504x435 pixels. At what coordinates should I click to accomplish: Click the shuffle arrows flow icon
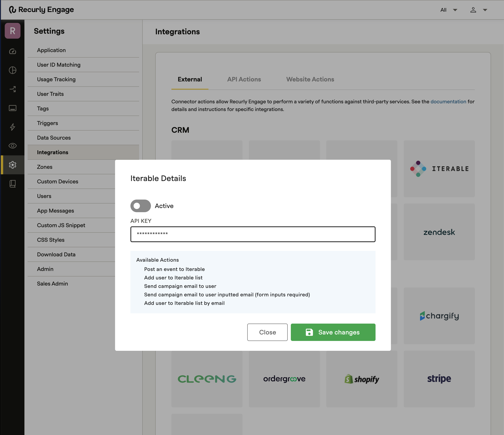click(x=13, y=89)
